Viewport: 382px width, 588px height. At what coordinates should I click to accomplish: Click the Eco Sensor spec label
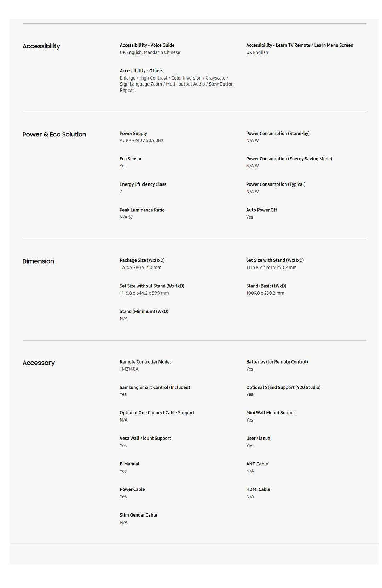130,159
